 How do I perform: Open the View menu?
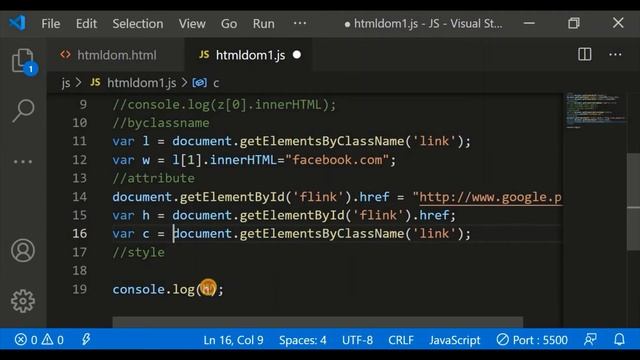click(x=192, y=24)
